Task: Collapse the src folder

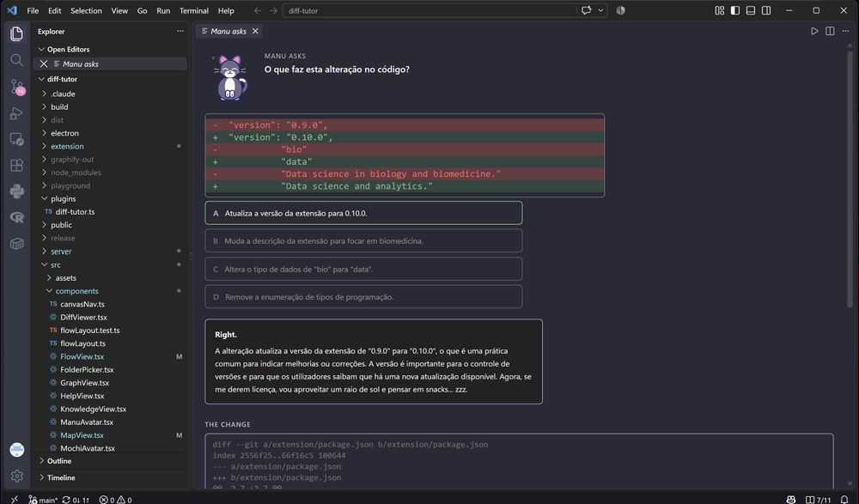Action: [111, 264]
